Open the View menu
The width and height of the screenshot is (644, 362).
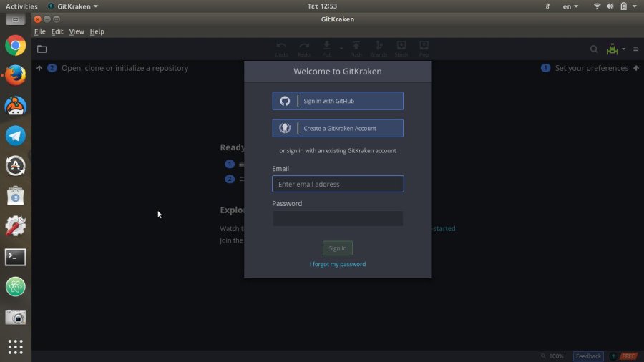[77, 31]
